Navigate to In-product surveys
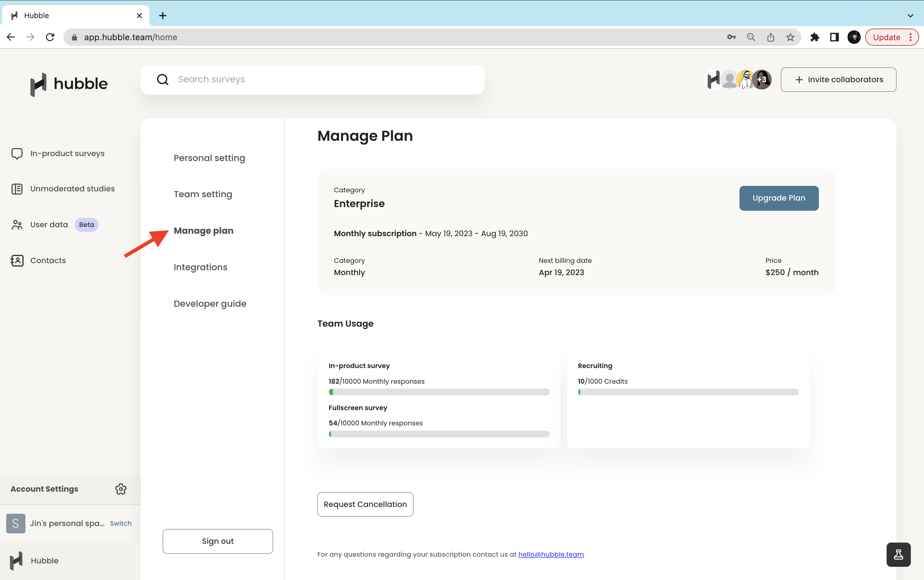This screenshot has height=580, width=924. pyautogui.click(x=67, y=153)
